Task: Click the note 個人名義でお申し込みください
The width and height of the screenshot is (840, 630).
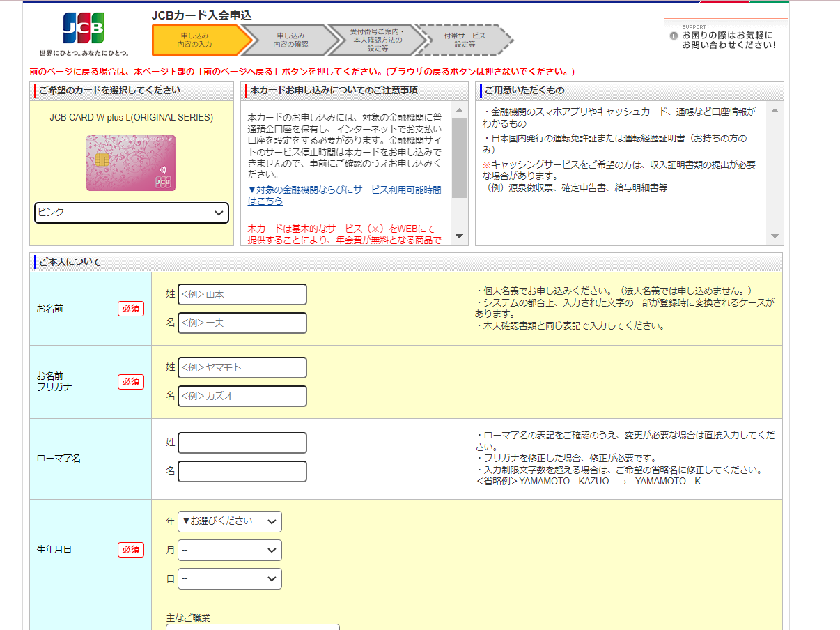Action: coord(617,291)
